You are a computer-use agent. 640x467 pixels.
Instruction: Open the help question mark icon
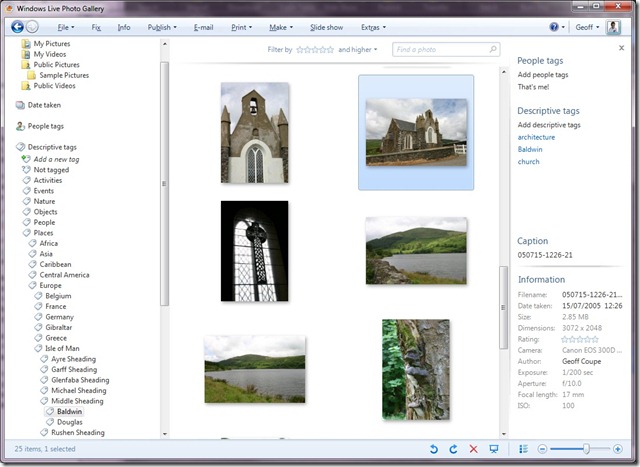[x=554, y=27]
